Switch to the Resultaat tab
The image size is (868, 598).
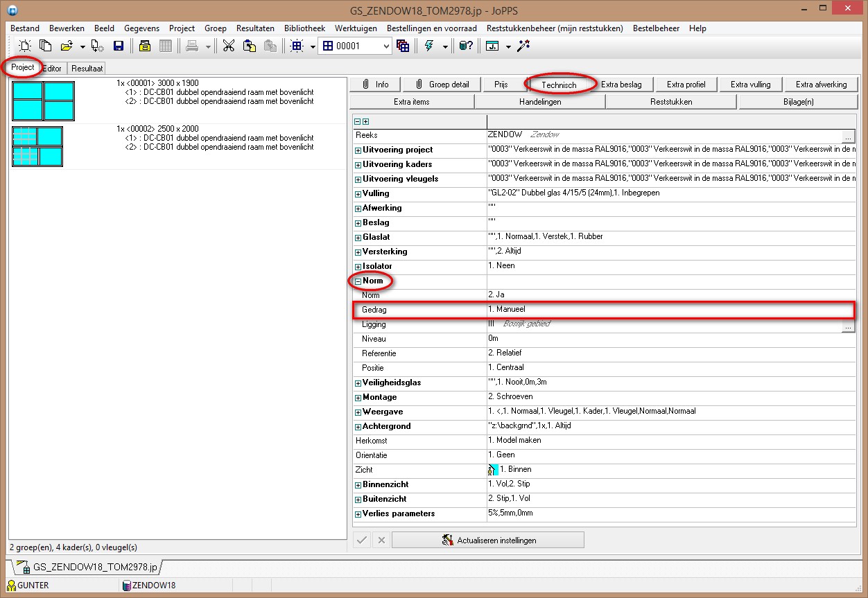(87, 69)
